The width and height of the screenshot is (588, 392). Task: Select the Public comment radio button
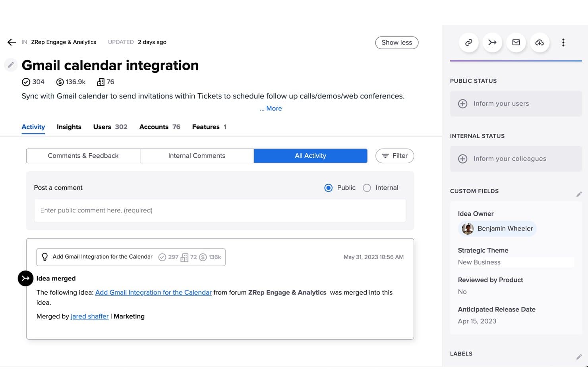coord(328,188)
